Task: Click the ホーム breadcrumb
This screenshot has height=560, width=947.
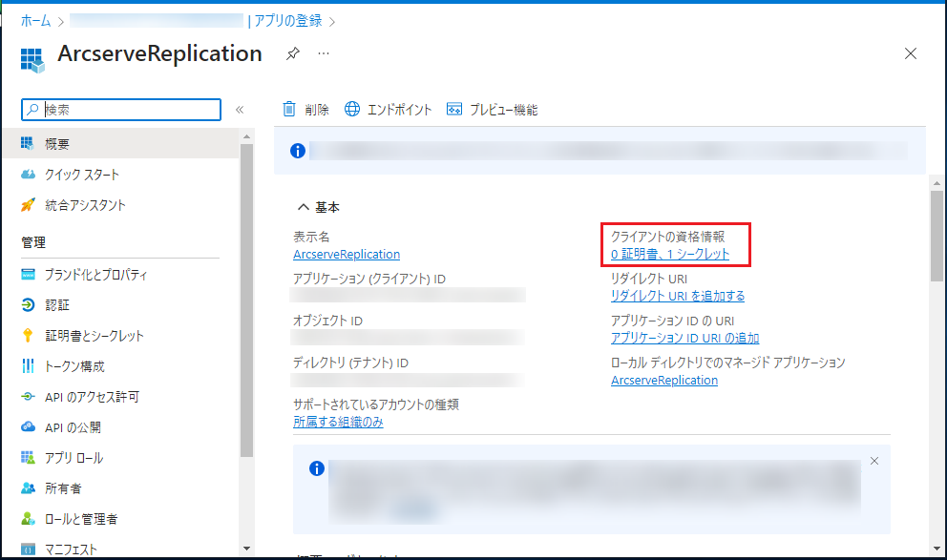Action: (x=35, y=21)
